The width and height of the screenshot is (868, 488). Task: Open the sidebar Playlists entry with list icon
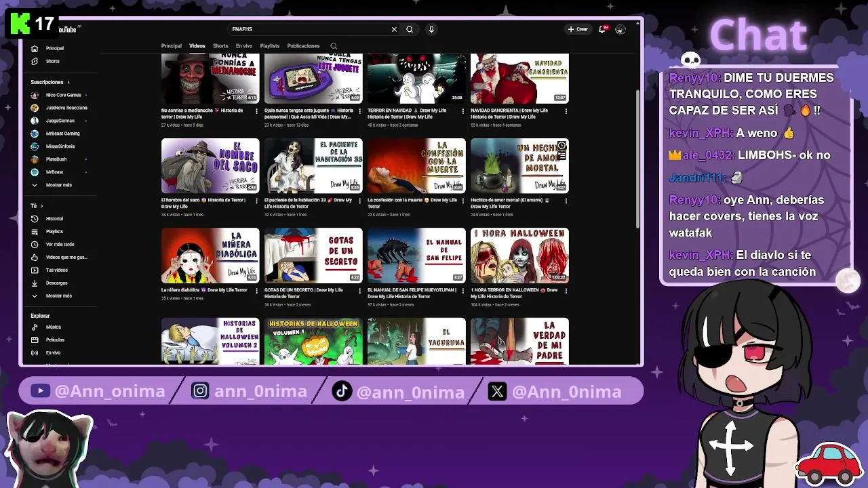[54, 232]
